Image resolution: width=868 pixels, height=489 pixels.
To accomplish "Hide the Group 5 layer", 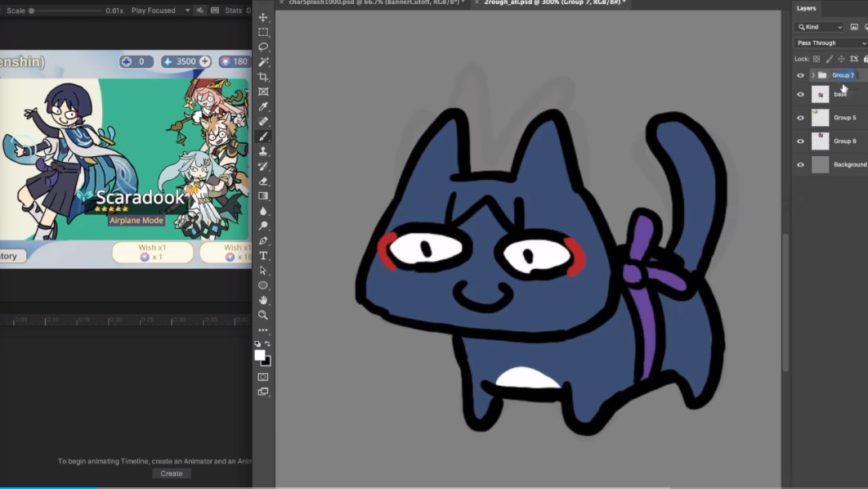I will [800, 118].
